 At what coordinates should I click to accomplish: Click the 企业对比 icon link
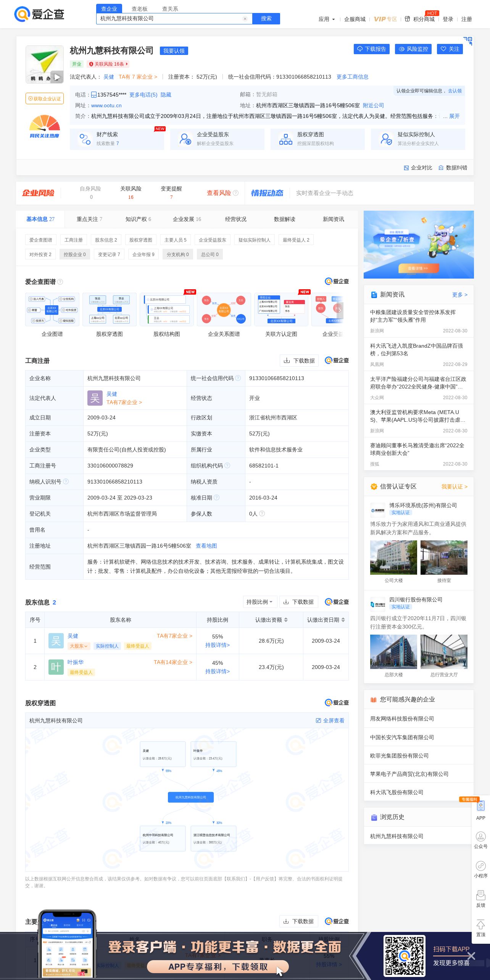coord(418,168)
